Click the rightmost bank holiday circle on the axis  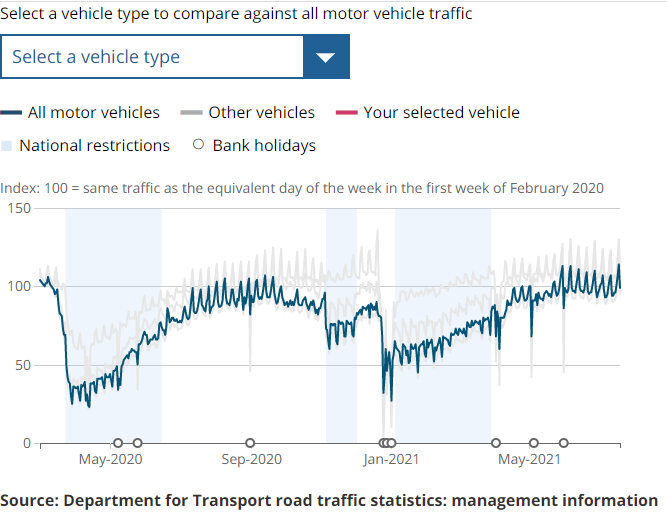(564, 443)
